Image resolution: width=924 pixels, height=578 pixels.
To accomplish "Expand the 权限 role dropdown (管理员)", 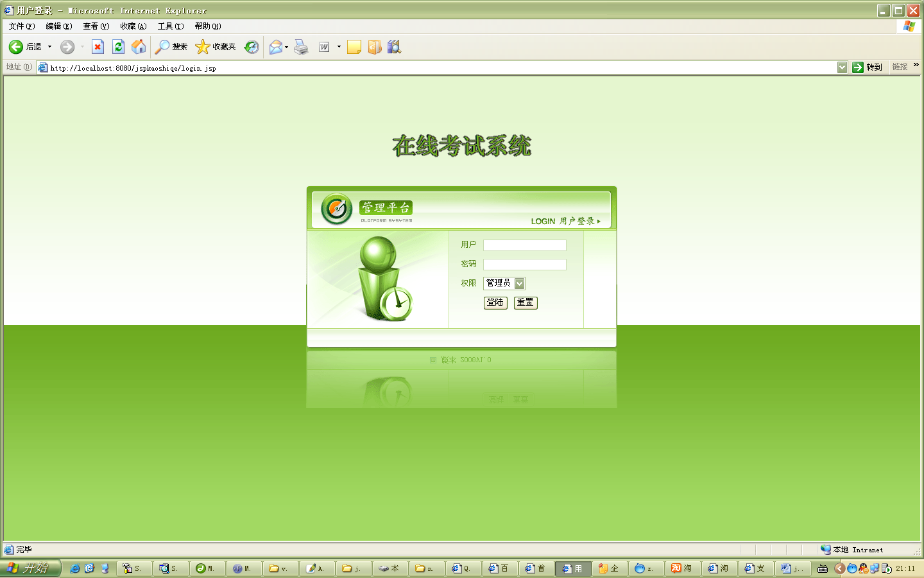I will [520, 283].
